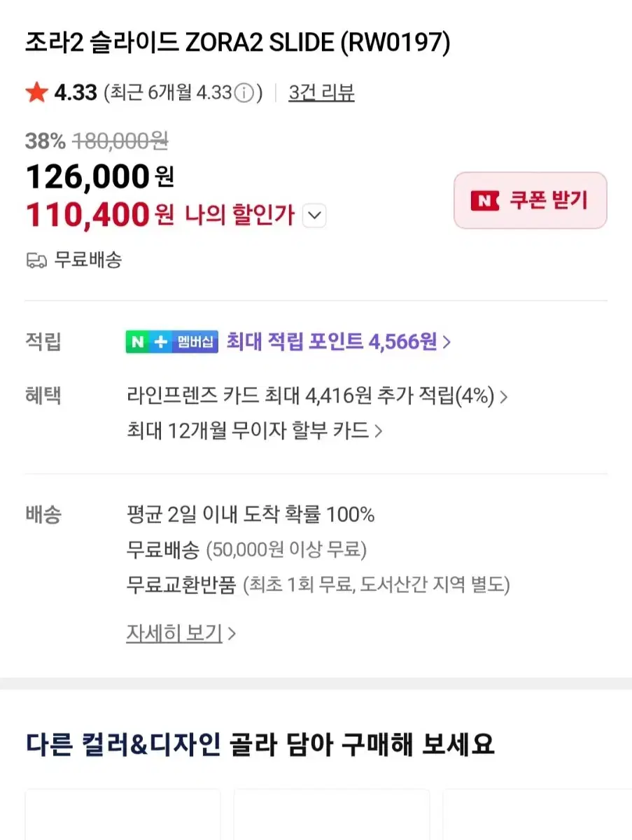
Task: Expand my discount price dropdown arrow
Action: [314, 216]
